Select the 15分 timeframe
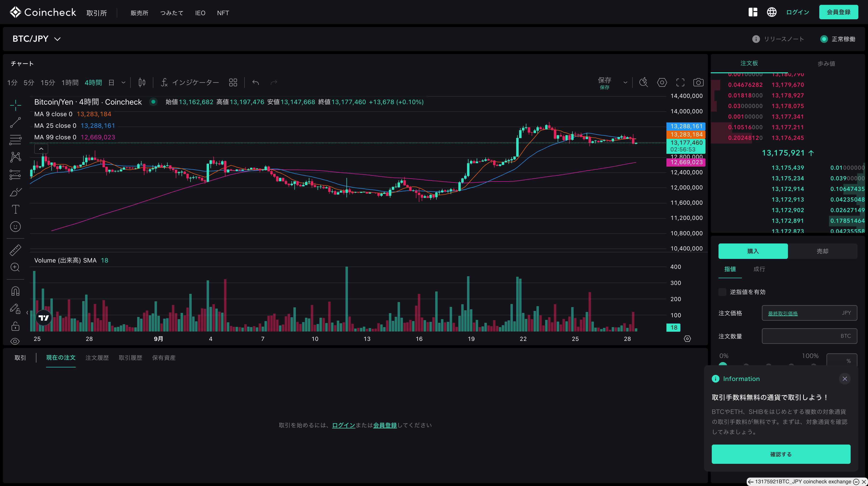Viewport: 868px width, 486px height. point(48,82)
